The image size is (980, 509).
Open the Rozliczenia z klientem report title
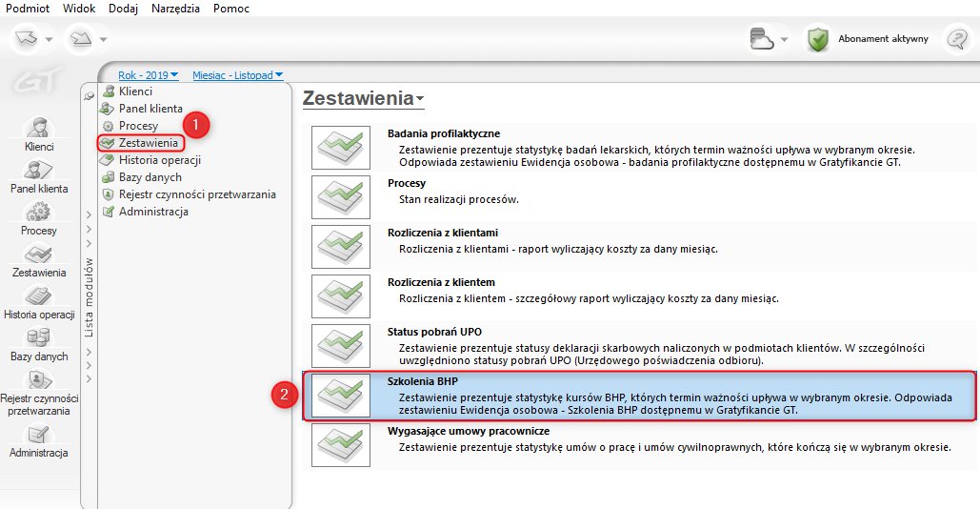pyautogui.click(x=441, y=282)
